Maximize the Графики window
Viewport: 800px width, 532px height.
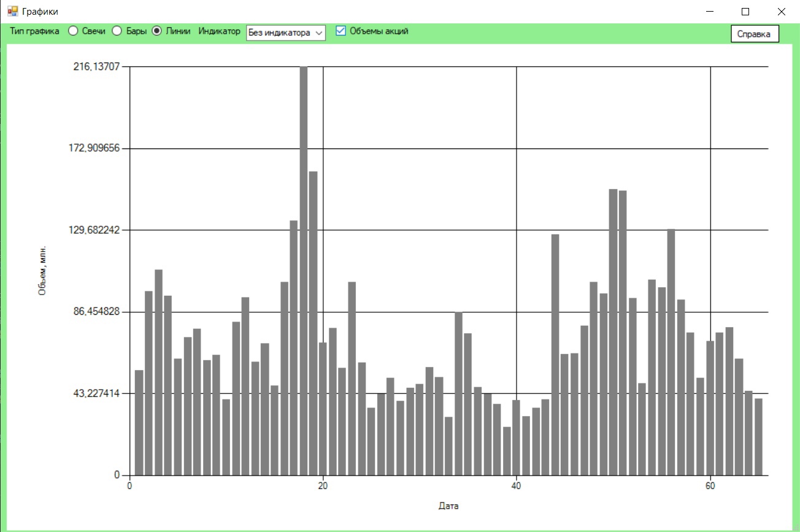pos(745,11)
